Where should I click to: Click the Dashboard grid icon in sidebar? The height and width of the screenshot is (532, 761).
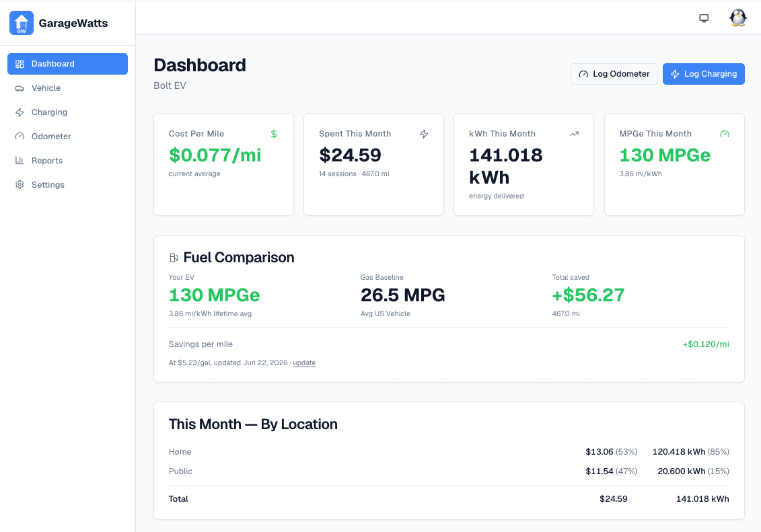20,64
